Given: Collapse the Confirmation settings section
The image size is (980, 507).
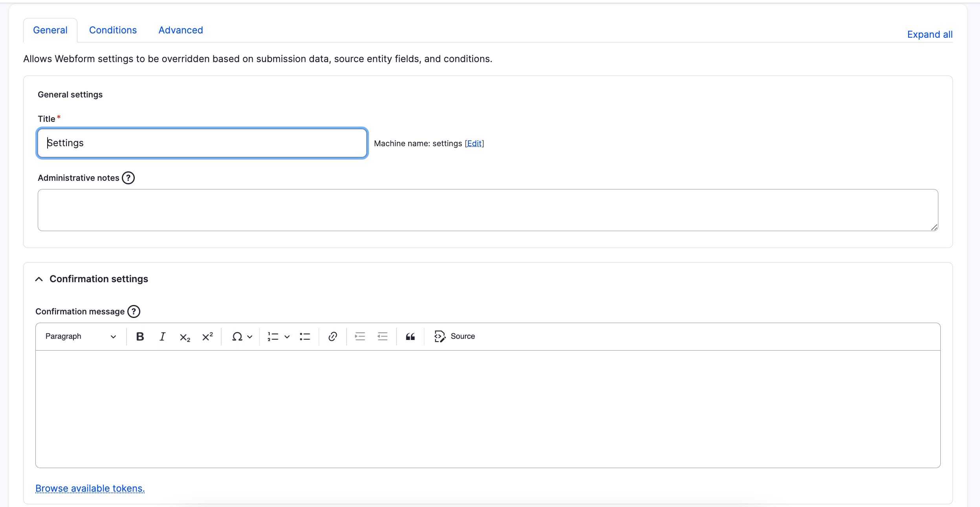Looking at the screenshot, I should (x=92, y=279).
